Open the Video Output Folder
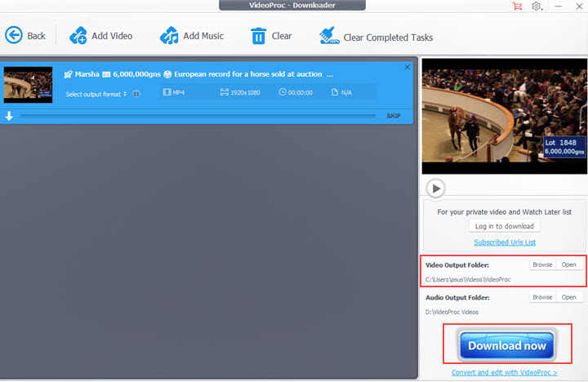Screen dimensions: 588x382 tap(569, 264)
